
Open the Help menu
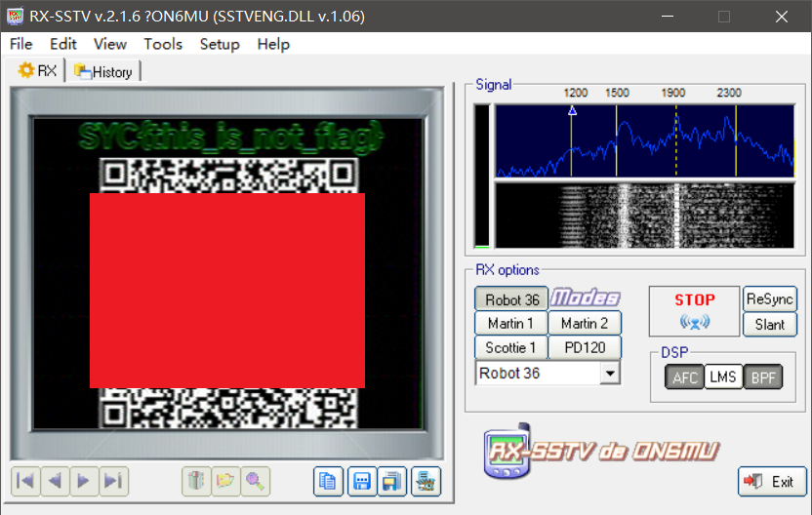(273, 44)
